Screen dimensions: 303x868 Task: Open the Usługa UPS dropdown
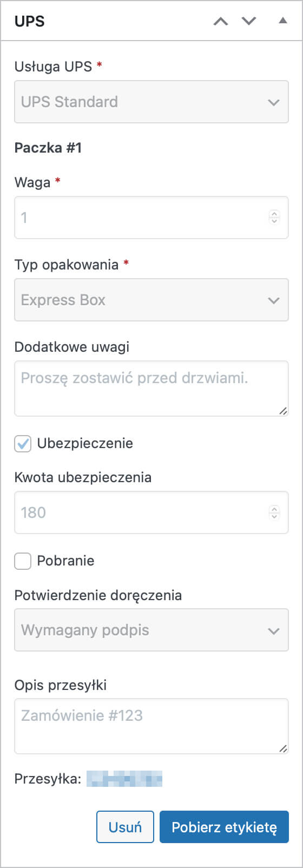click(x=151, y=102)
